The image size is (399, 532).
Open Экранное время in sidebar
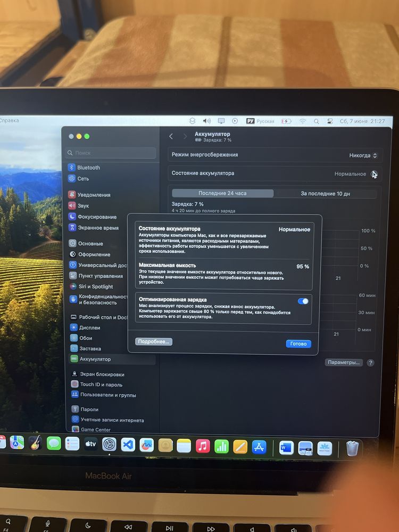click(x=94, y=228)
